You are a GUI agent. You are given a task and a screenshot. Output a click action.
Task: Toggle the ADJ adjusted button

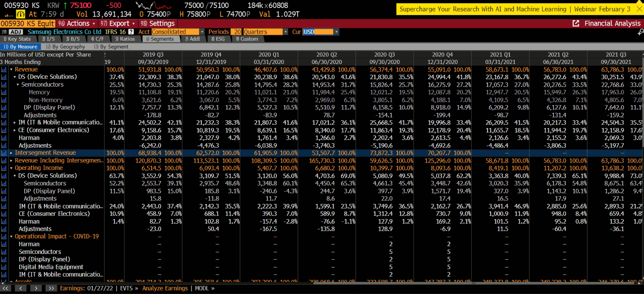[x=16, y=32]
